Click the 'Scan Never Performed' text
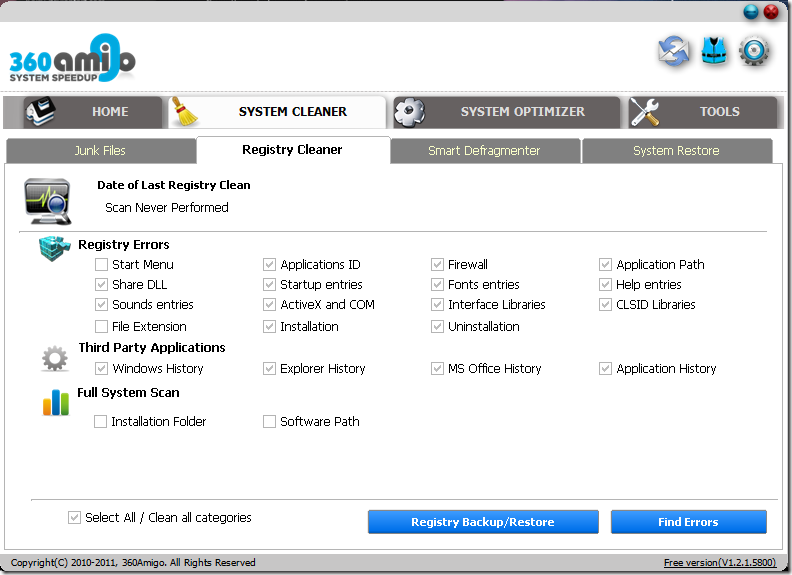 pos(167,208)
